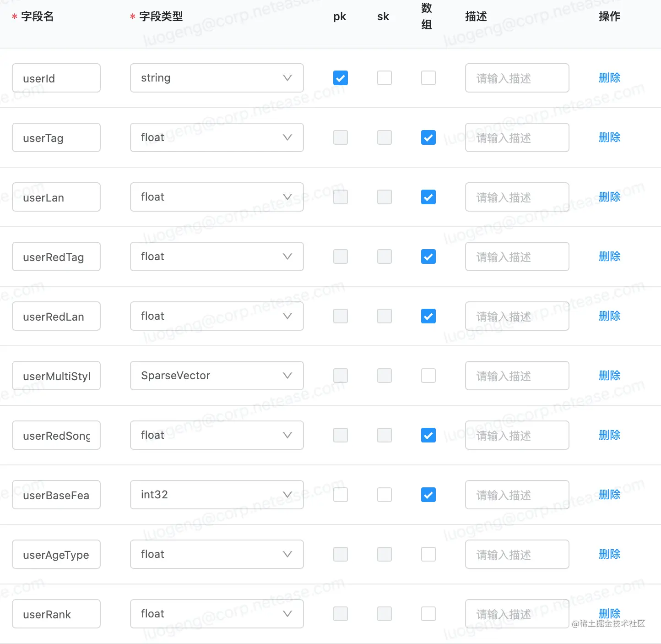
Task: Check the sk checkbox for userId
Action: click(385, 78)
